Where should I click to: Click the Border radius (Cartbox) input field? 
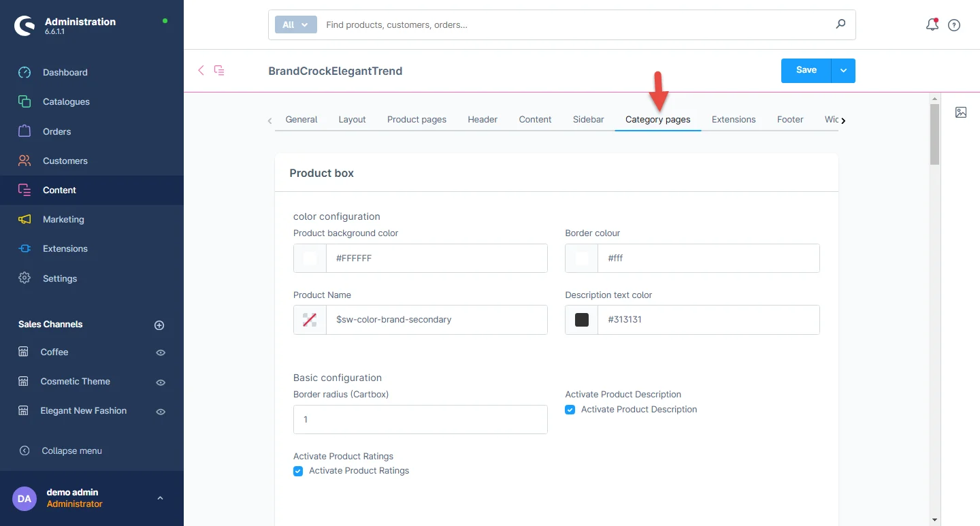[420, 420]
